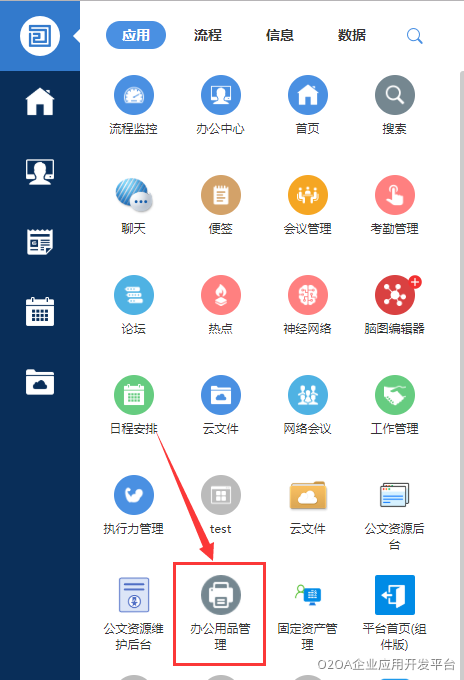Screen dimensions: 464x680
Task: Click the red plus badge on 脑图编辑器
Action: pos(415,282)
